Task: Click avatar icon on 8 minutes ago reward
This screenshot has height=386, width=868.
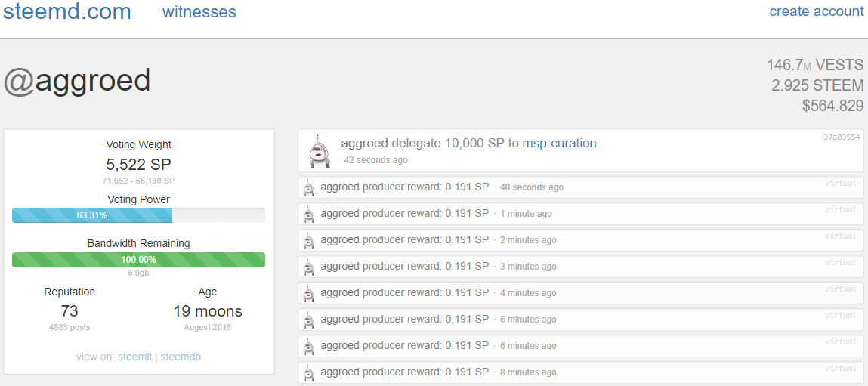Action: pos(309,372)
